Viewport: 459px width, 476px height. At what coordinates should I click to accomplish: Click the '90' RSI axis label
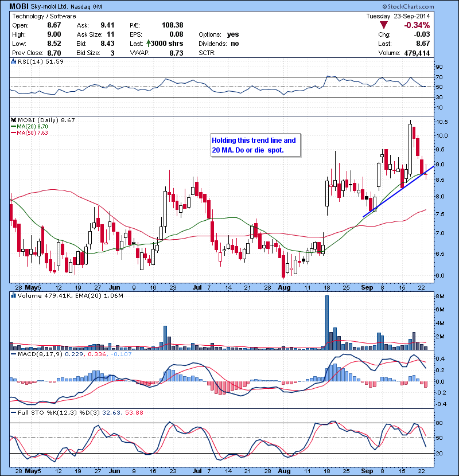coord(439,67)
